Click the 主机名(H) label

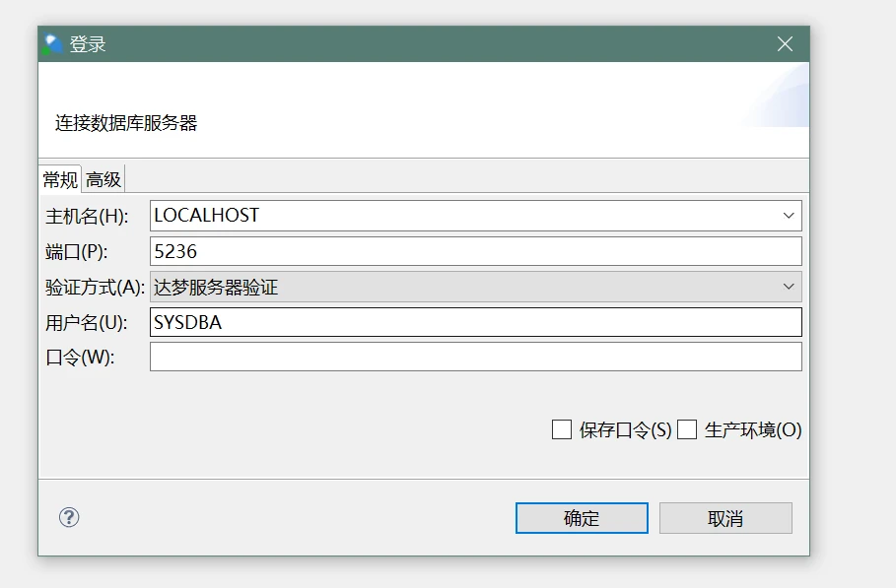(88, 216)
